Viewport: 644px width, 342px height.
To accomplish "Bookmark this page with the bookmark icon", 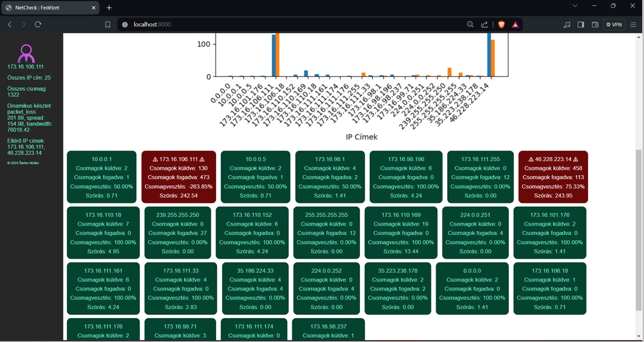I will click(108, 24).
